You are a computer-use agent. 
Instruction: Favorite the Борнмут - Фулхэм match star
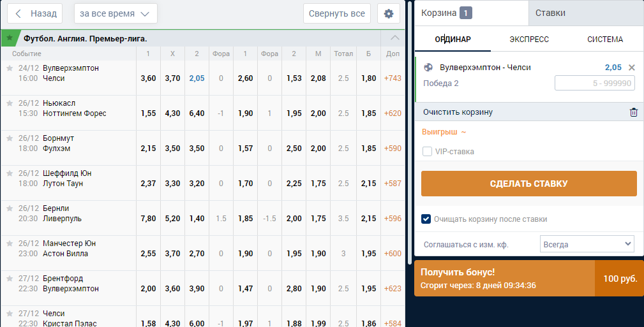[10, 138]
